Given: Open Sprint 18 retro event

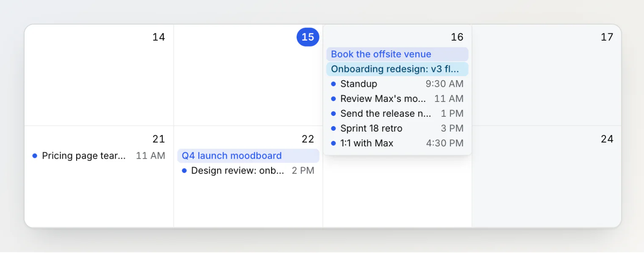Looking at the screenshot, I should click(397, 128).
